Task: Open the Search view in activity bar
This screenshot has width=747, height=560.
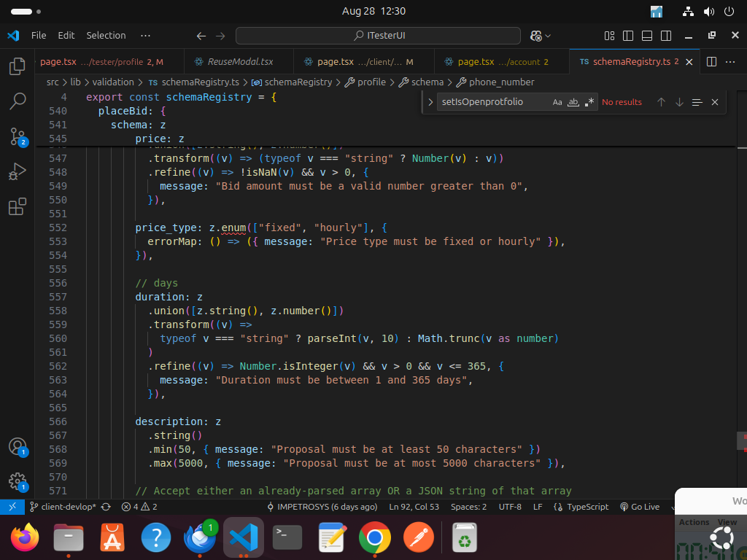Action: click(18, 101)
